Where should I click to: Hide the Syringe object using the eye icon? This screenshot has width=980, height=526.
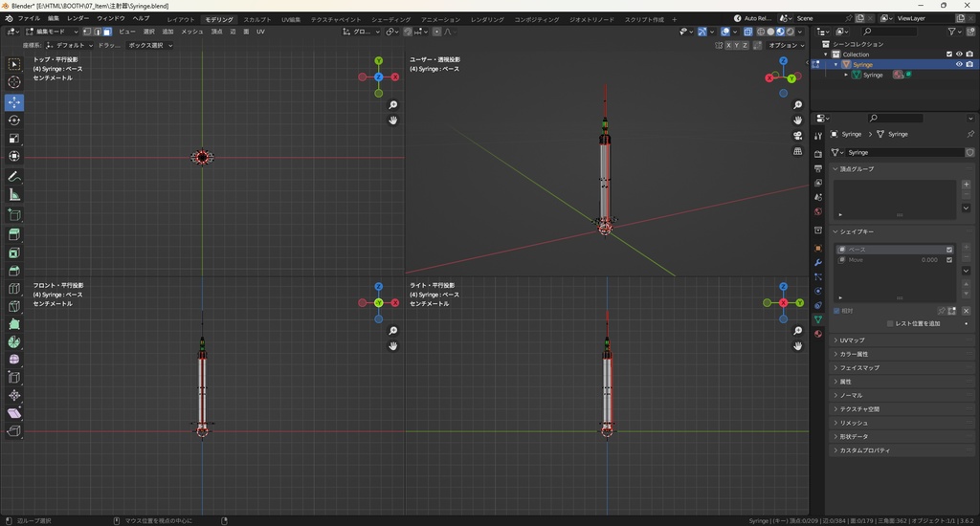click(959, 64)
